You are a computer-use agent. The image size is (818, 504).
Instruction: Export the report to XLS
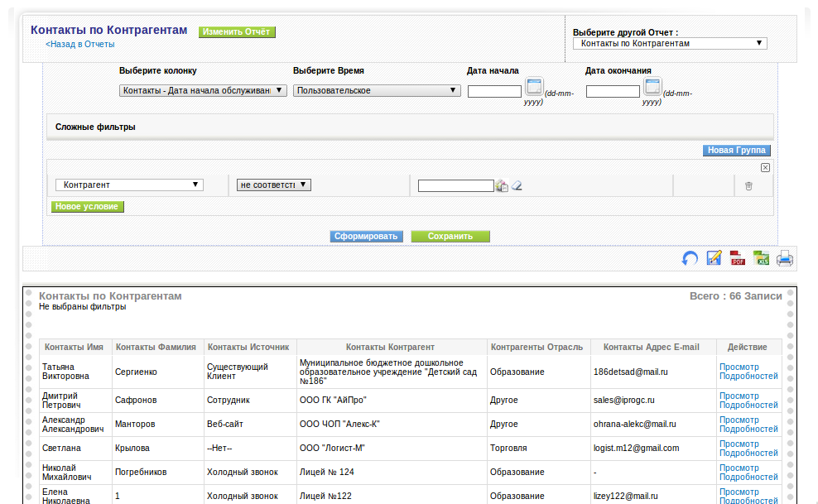tap(761, 258)
